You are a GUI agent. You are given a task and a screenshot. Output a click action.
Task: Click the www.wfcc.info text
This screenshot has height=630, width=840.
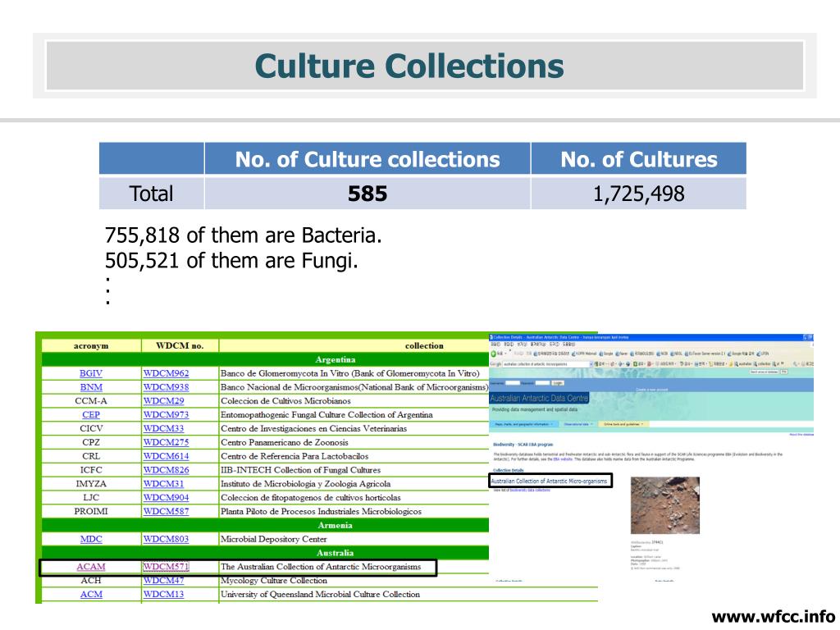tap(774, 617)
